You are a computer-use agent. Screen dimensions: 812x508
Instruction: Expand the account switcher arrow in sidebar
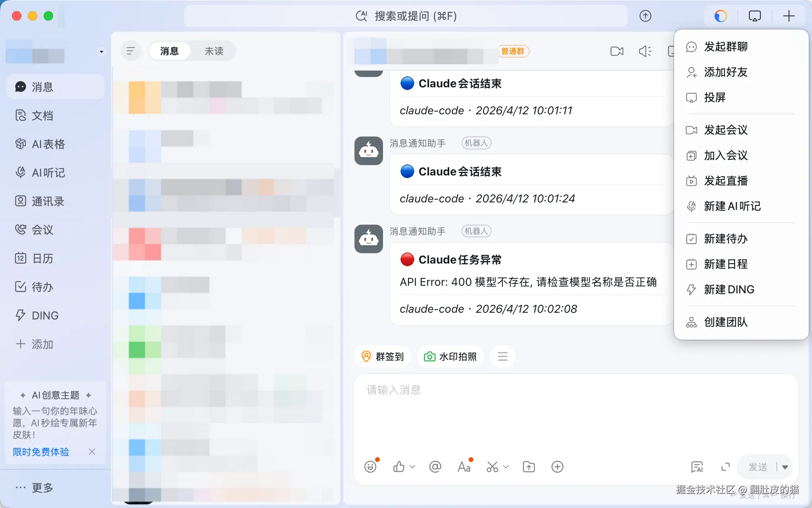pos(101,52)
